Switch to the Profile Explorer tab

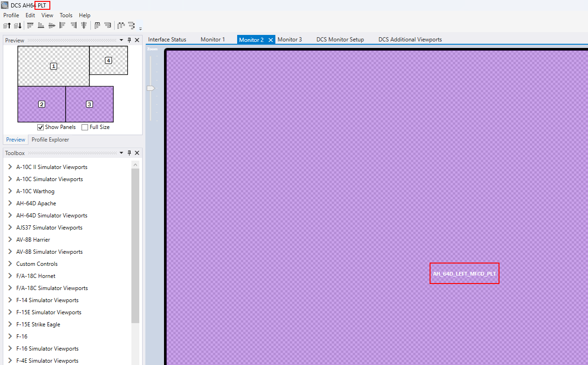pyautogui.click(x=50, y=140)
